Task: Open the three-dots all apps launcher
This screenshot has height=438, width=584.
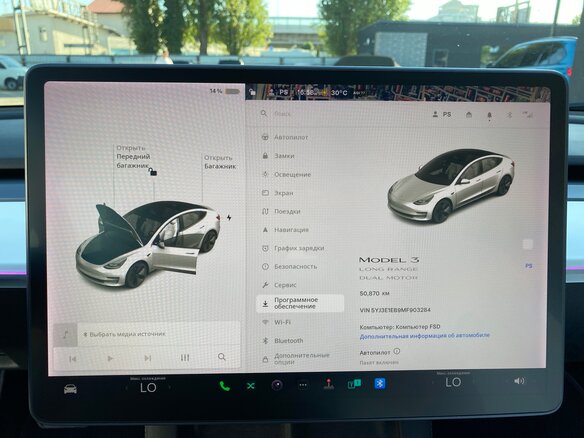Action: 303,385
